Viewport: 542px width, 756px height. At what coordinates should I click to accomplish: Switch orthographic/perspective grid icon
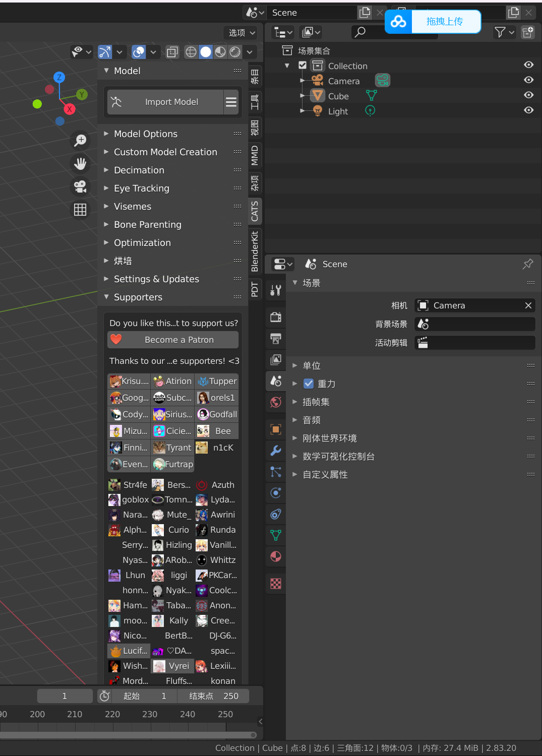[80, 210]
